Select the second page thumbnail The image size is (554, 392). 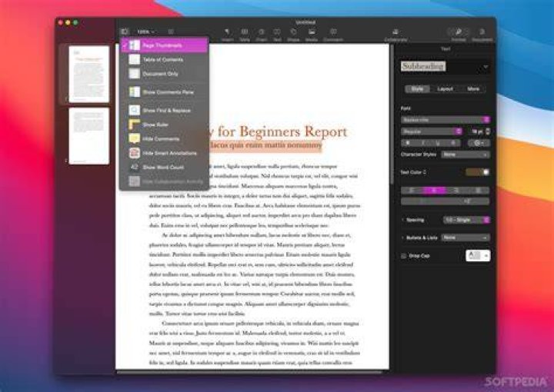pos(89,136)
